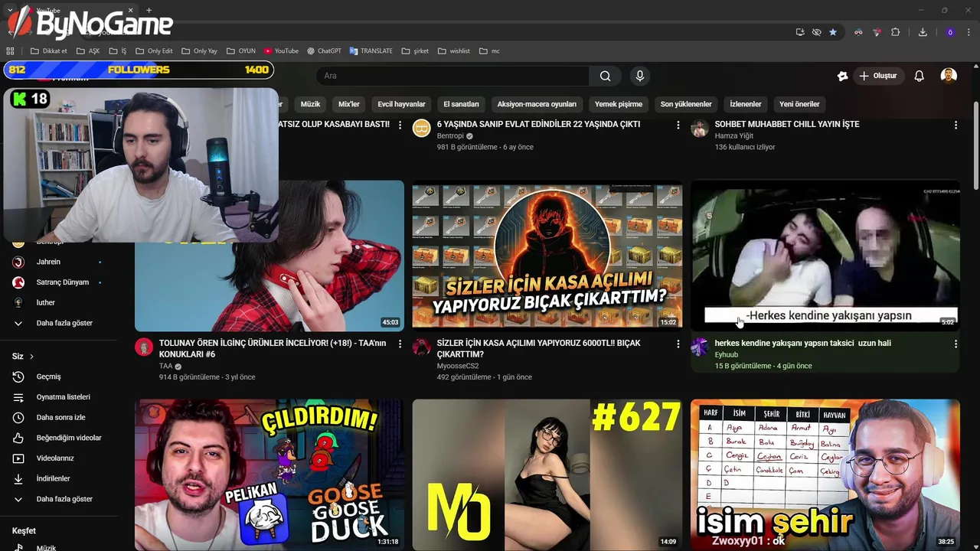Open a new browser tab

(x=149, y=11)
